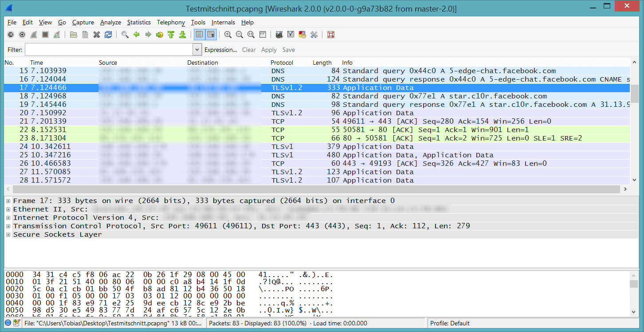Click the hex pane vertical scrollbar
Screen dimensions: 644x332
(634, 293)
